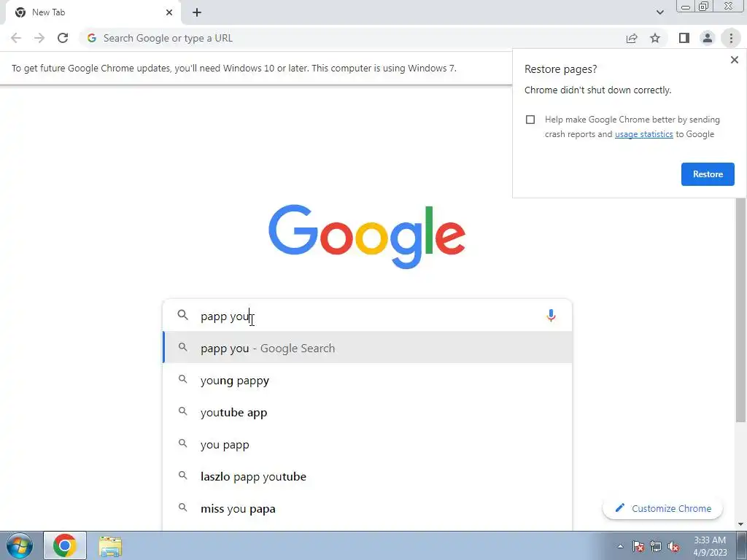Viewport: 747px width, 560px height.
Task: Choose the 'young pappy' suggestion
Action: click(x=367, y=380)
